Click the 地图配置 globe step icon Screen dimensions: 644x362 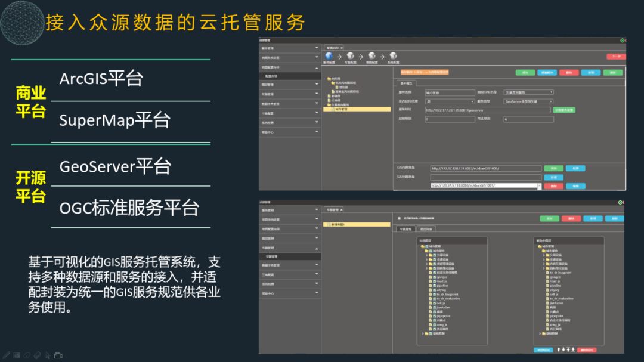click(x=371, y=56)
